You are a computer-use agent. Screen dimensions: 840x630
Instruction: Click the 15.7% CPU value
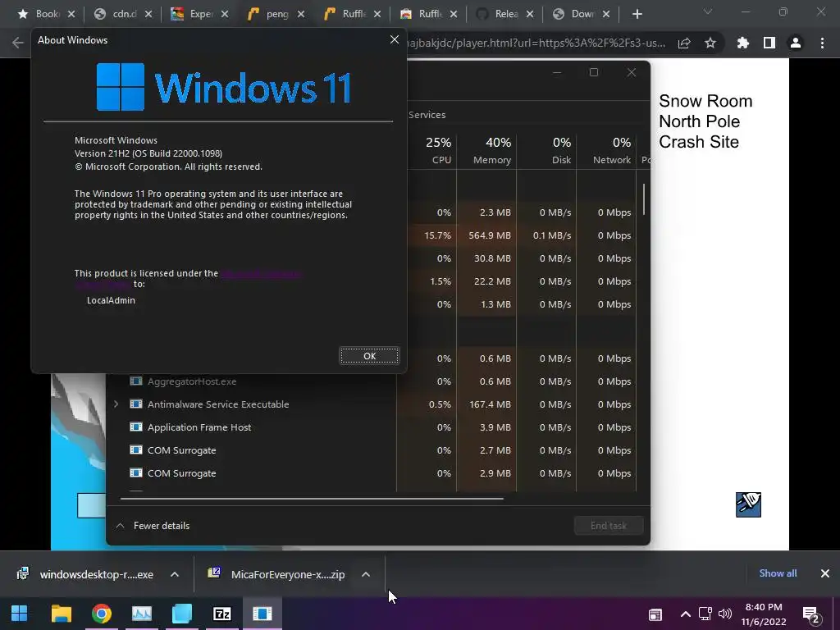pyautogui.click(x=437, y=235)
